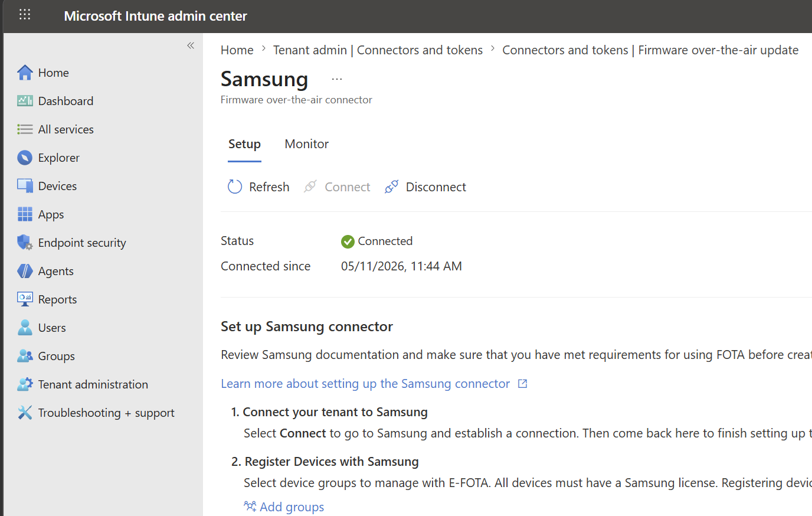This screenshot has width=812, height=516.
Task: Click the Devices monitor icon
Action: tap(25, 186)
